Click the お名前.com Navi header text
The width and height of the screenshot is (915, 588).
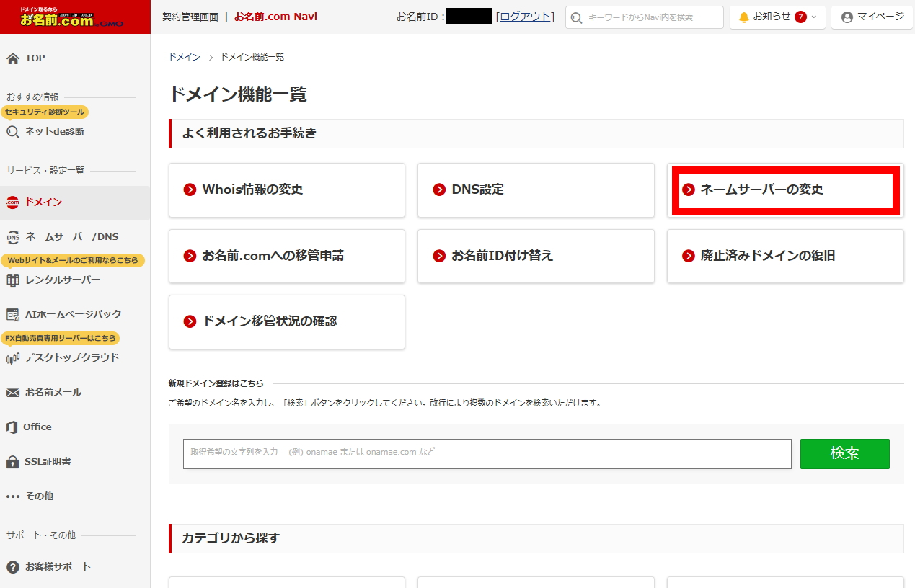point(275,17)
